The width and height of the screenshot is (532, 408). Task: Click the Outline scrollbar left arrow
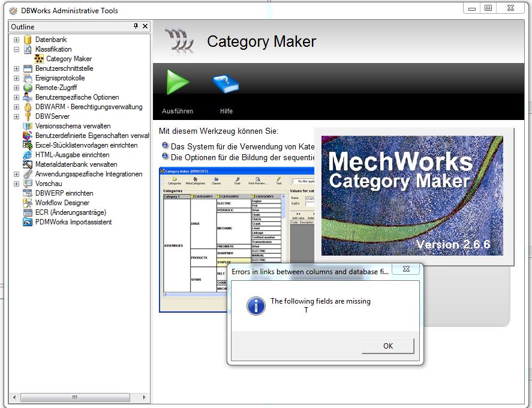[x=14, y=397]
